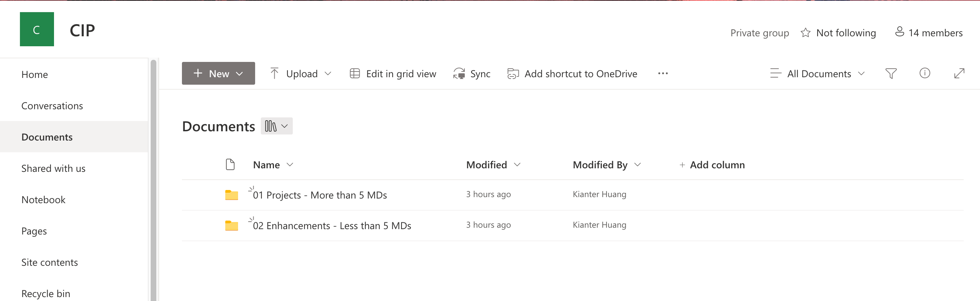Click Add shortcut to OneDrive
This screenshot has height=301, width=980.
click(x=572, y=74)
